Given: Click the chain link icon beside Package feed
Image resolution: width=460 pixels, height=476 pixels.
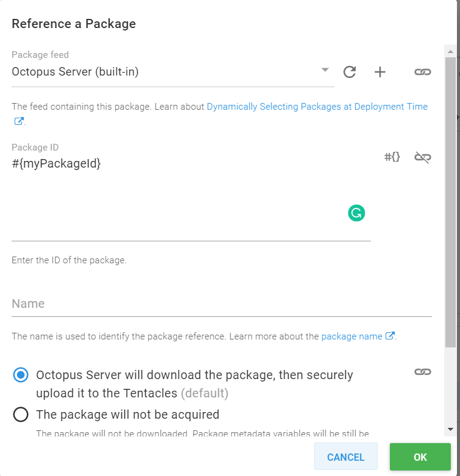Looking at the screenshot, I should coord(423,72).
